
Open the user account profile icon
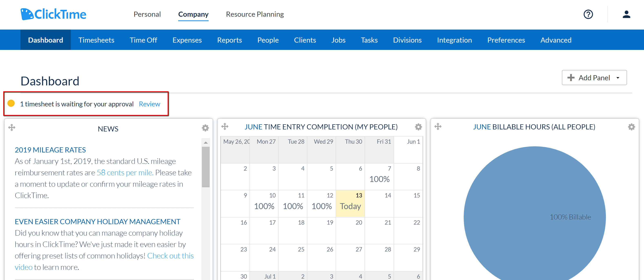pyautogui.click(x=626, y=14)
